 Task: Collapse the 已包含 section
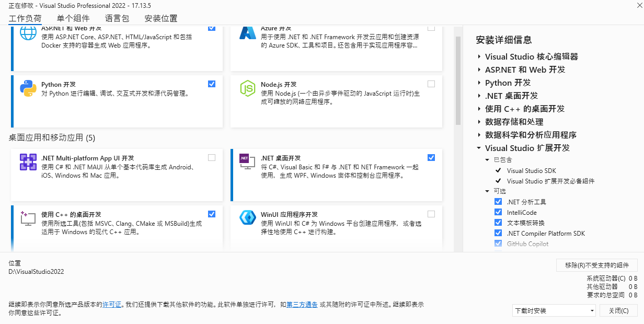click(488, 160)
